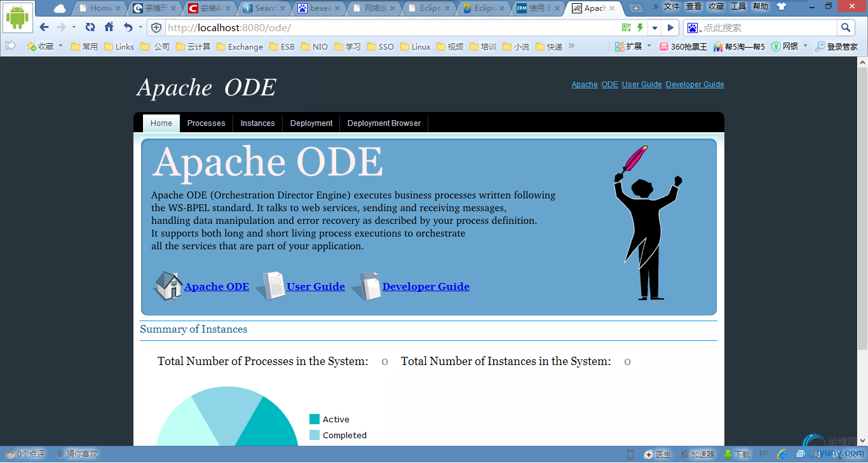The width and height of the screenshot is (868, 463).
Task: Open the Deployment navigation tab
Action: click(311, 123)
